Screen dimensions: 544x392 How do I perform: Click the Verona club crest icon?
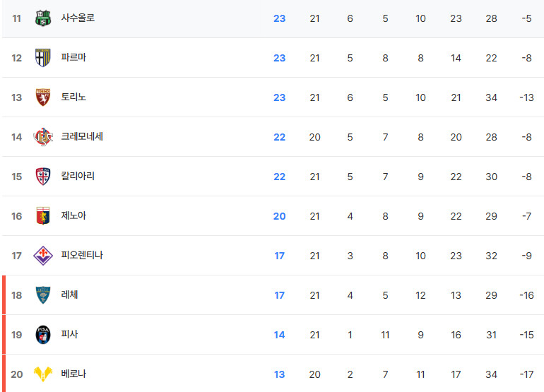(x=43, y=374)
